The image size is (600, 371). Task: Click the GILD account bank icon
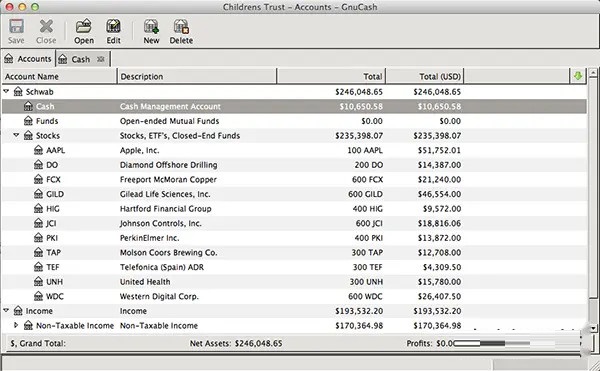coord(38,194)
